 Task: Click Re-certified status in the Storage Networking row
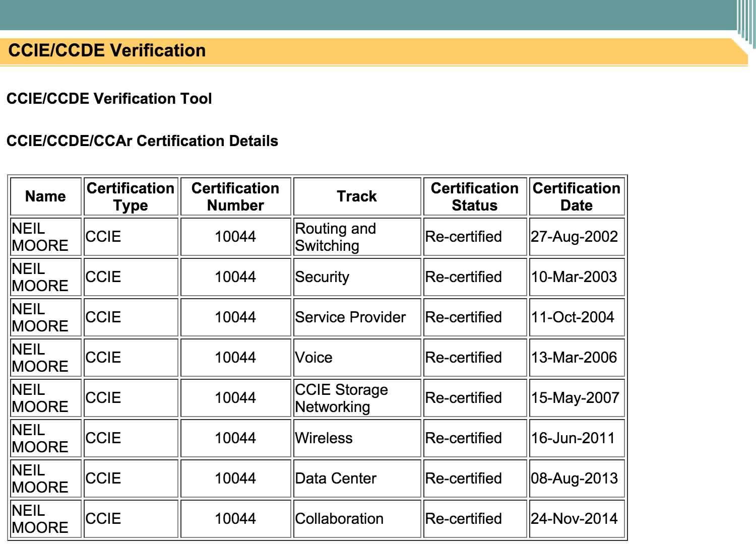pyautogui.click(x=464, y=398)
